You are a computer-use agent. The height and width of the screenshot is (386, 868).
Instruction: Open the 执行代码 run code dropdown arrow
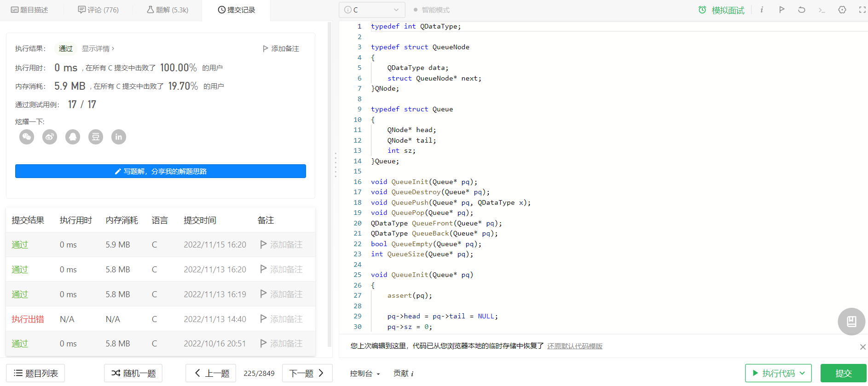click(x=803, y=373)
